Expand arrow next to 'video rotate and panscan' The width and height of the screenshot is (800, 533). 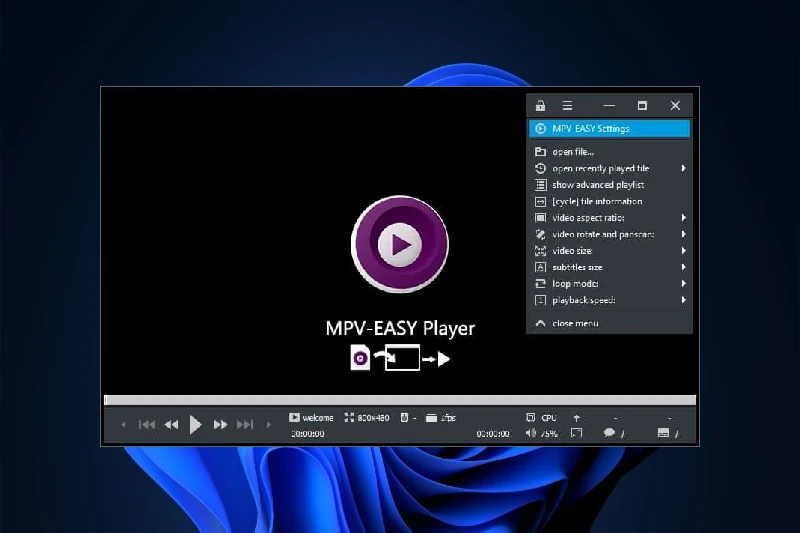tap(683, 234)
